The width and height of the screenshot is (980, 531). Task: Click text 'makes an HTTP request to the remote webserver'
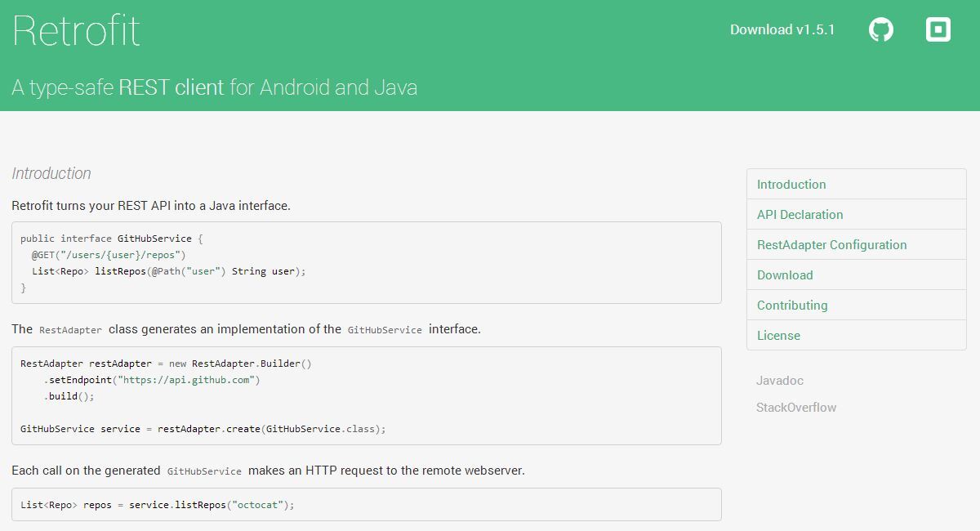386,471
